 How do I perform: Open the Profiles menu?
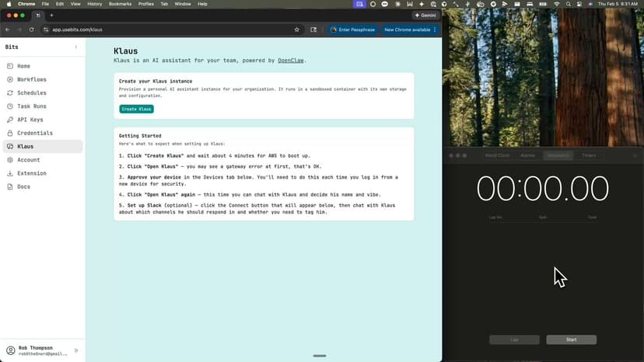pyautogui.click(x=145, y=4)
